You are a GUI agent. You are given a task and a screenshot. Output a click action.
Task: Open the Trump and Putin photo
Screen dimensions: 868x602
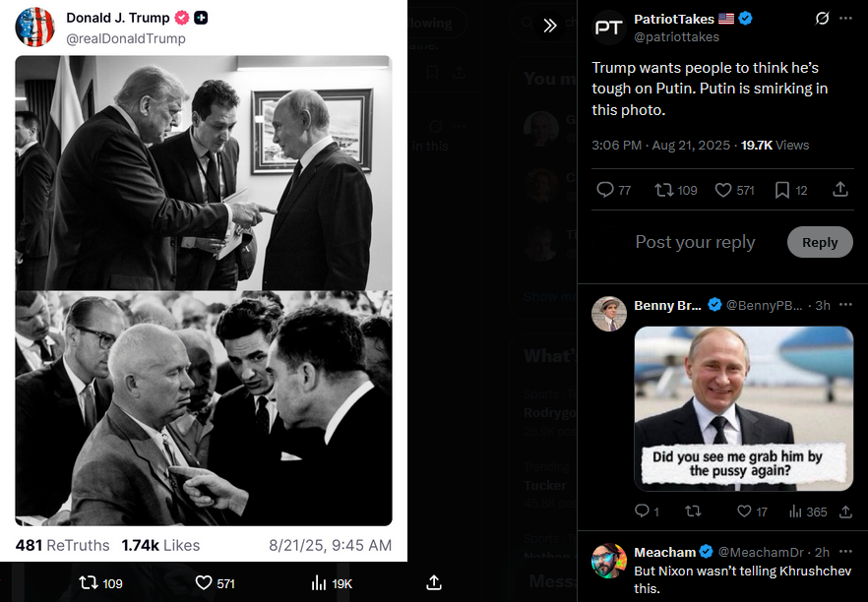204,172
